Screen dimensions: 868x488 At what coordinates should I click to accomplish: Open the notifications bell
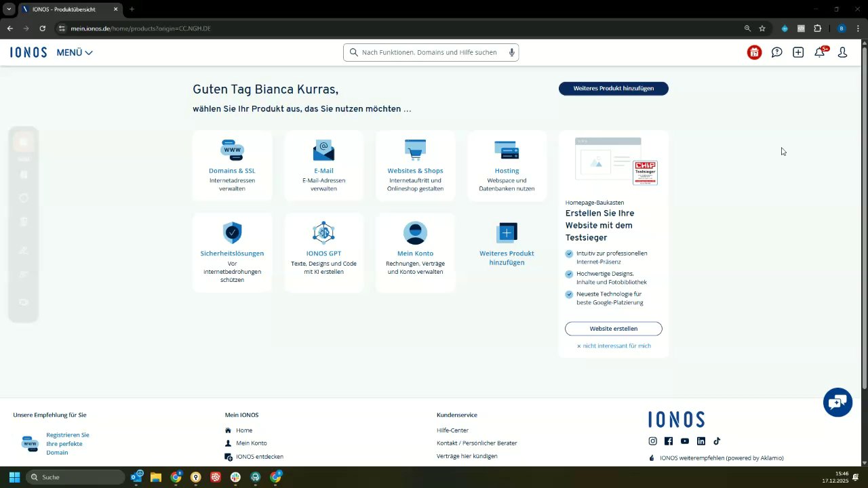(x=820, y=52)
